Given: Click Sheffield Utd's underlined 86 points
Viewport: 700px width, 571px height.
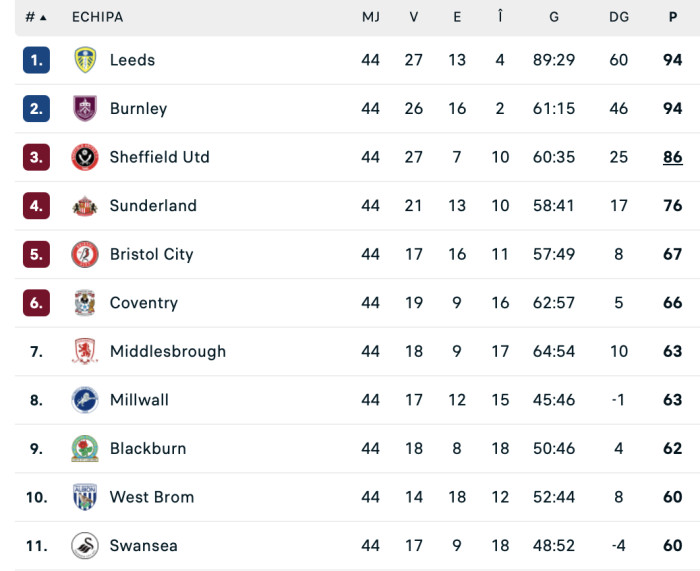Looking at the screenshot, I should 673,157.
